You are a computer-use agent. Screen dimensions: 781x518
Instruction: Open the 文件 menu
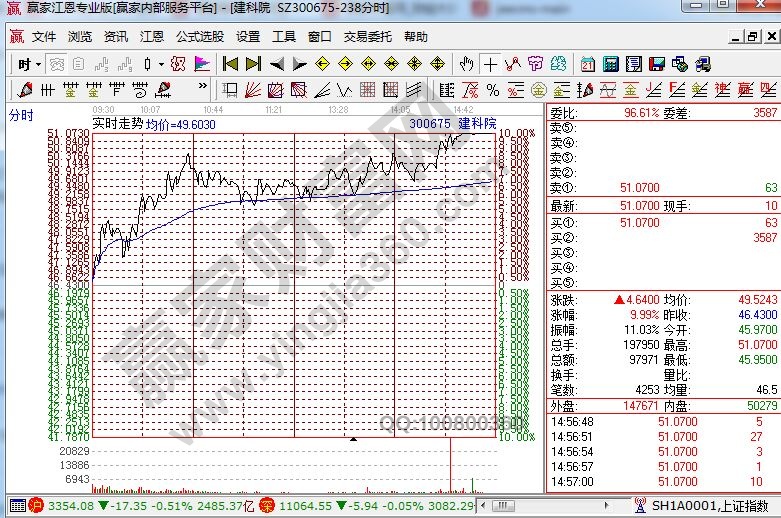[44, 37]
